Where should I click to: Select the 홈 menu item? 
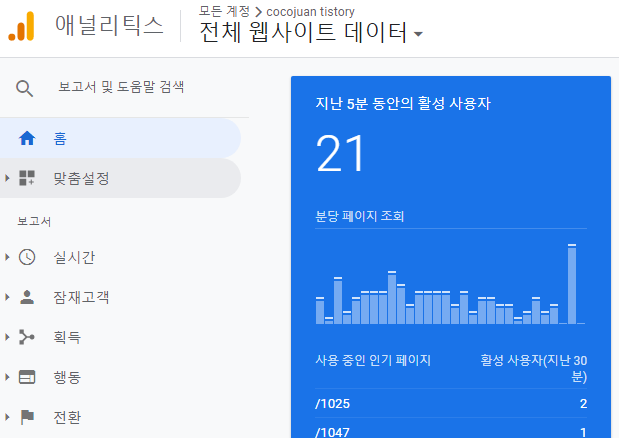[x=120, y=139]
